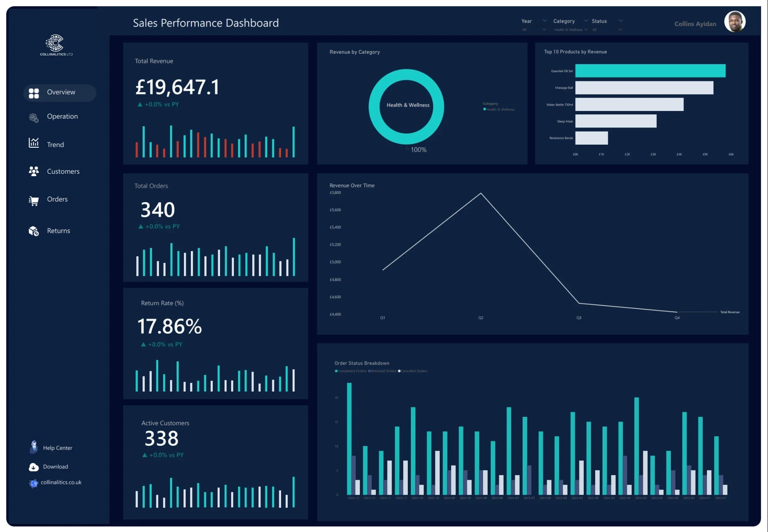Open the Health & Wellness category dropdown
768x532 pixels.
[571, 30]
